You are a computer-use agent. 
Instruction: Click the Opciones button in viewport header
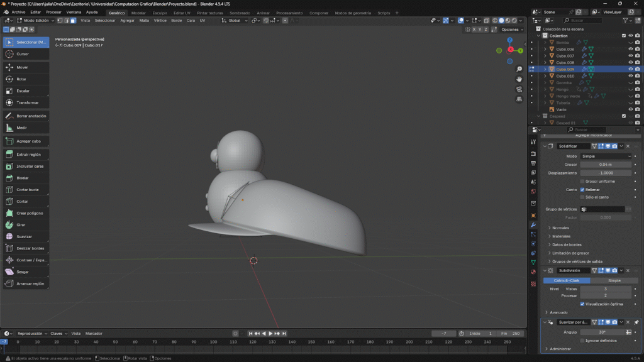[510, 30]
